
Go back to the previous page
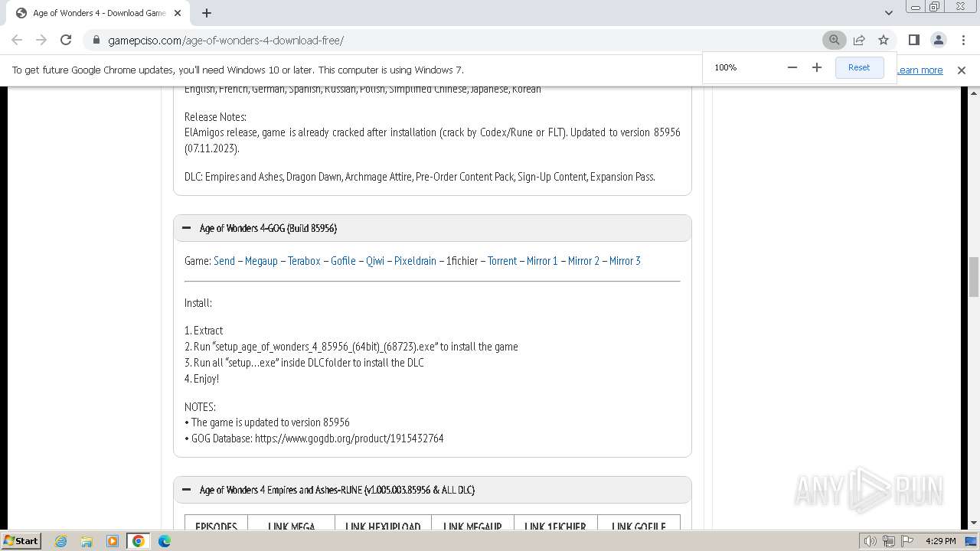pos(17,40)
